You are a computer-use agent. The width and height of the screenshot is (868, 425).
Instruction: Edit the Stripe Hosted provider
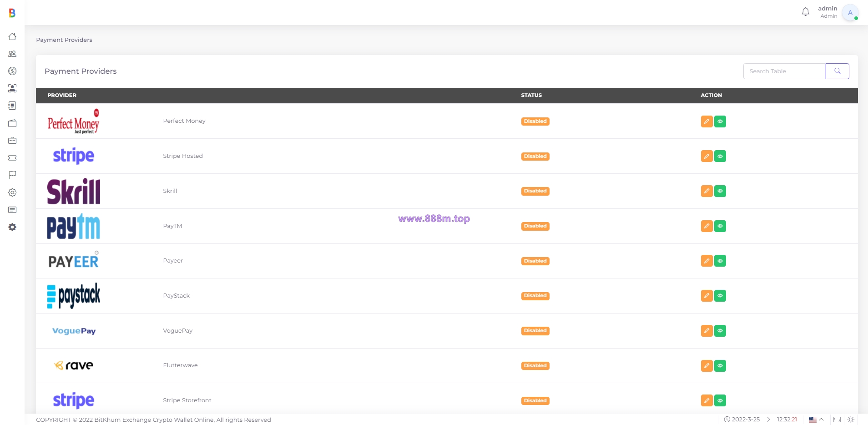[x=707, y=156]
